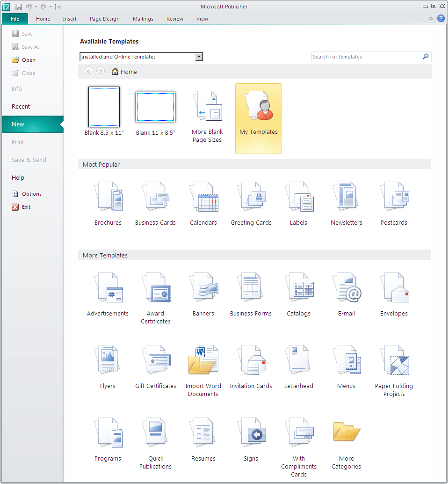Select the Blank 11 x 8.5" page

tap(155, 114)
